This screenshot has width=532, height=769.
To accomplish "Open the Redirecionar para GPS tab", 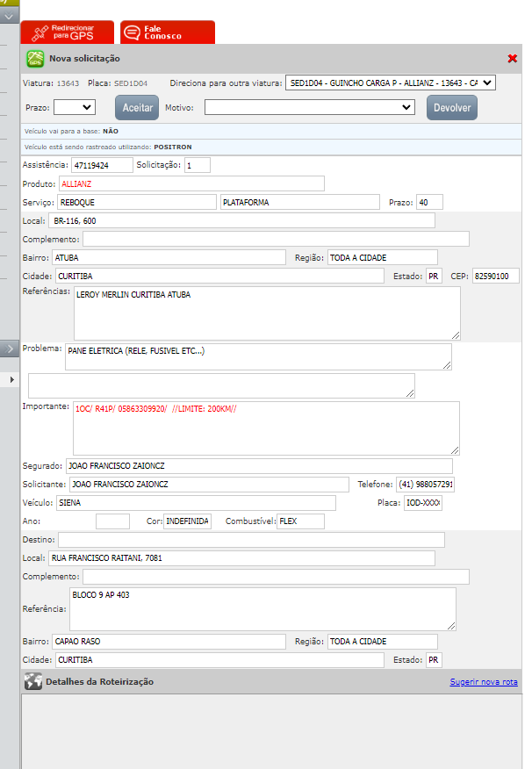I will (x=68, y=33).
